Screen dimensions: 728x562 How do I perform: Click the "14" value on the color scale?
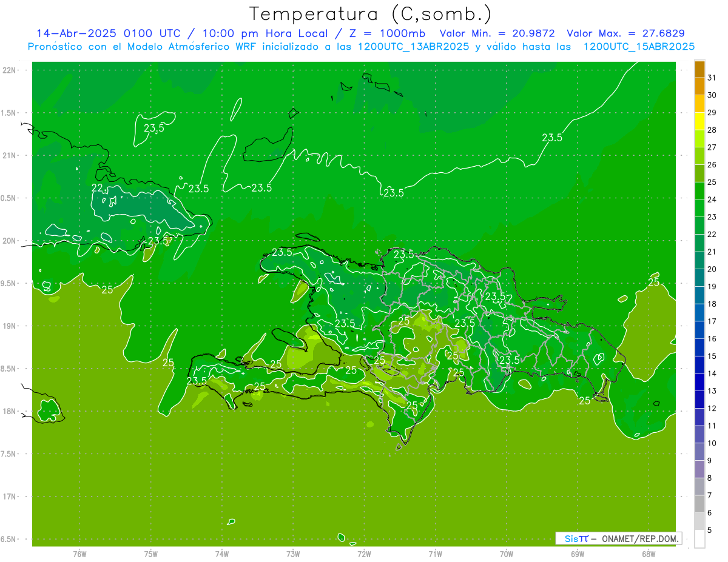(x=712, y=373)
